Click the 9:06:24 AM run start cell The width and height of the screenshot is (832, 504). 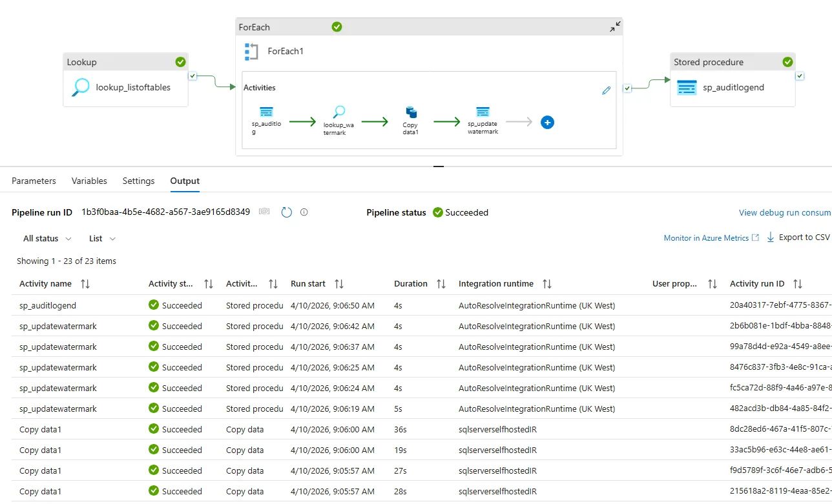pos(332,388)
